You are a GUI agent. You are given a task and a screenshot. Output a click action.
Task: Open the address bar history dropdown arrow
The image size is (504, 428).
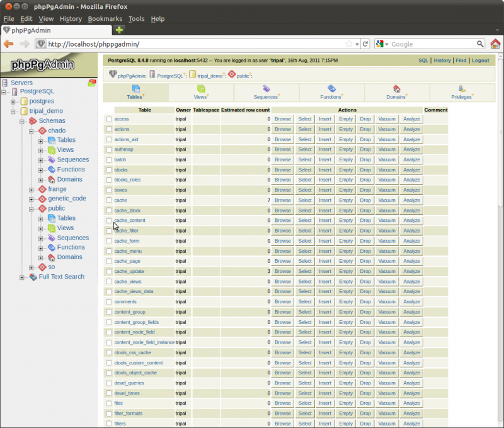pyautogui.click(x=357, y=44)
